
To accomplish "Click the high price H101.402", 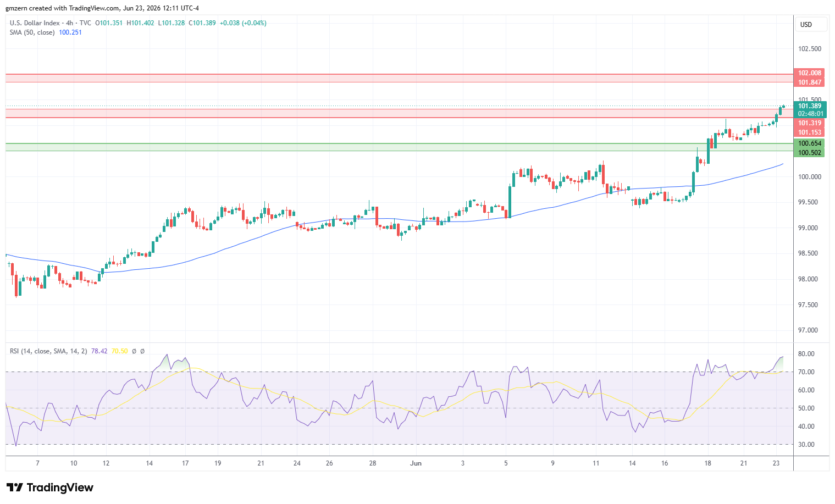I will tap(141, 23).
